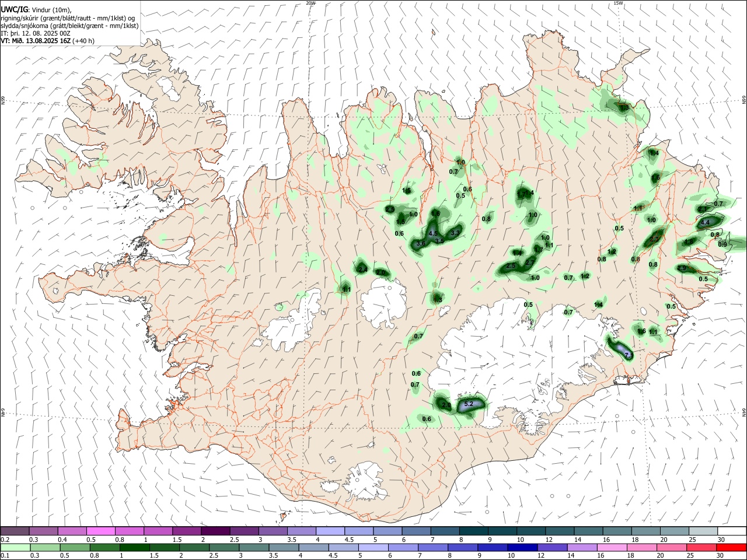Click the "IT: þri. 12. 08. 2025 00Z" line
The height and width of the screenshot is (560, 747).
tap(36, 33)
